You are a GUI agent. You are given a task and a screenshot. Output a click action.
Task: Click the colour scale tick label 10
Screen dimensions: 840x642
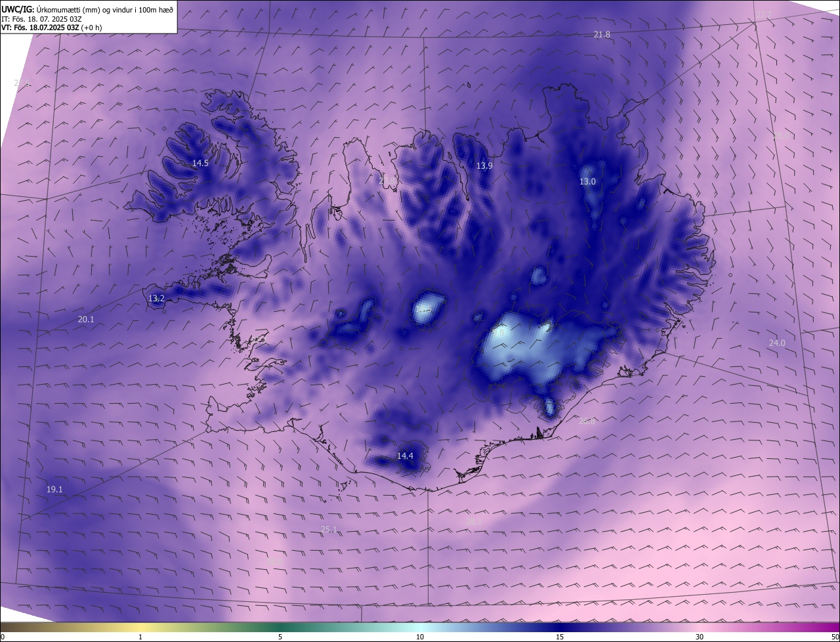pos(420,637)
